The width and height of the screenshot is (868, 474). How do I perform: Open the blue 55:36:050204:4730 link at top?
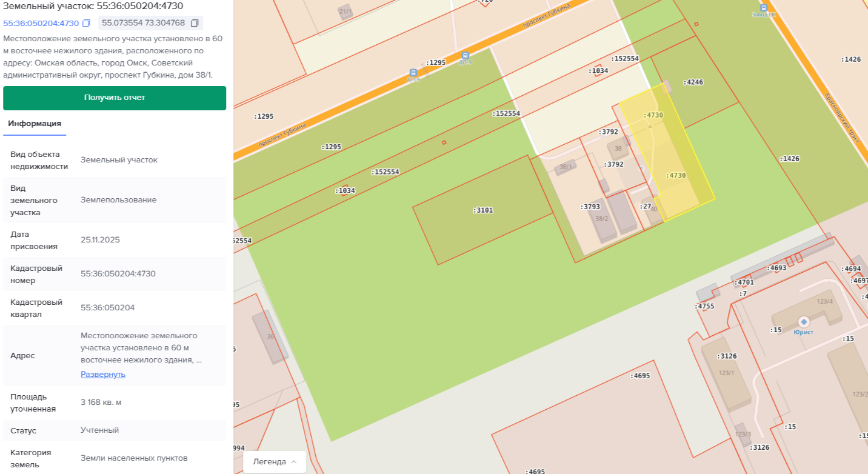[41, 23]
